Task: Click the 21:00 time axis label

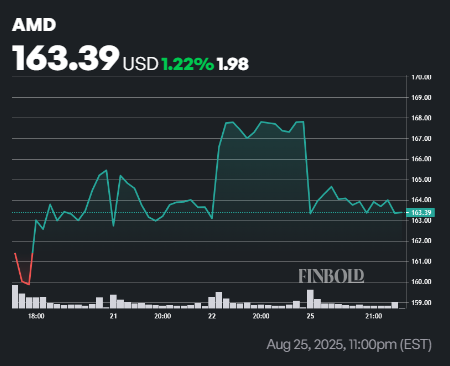Action: click(374, 316)
